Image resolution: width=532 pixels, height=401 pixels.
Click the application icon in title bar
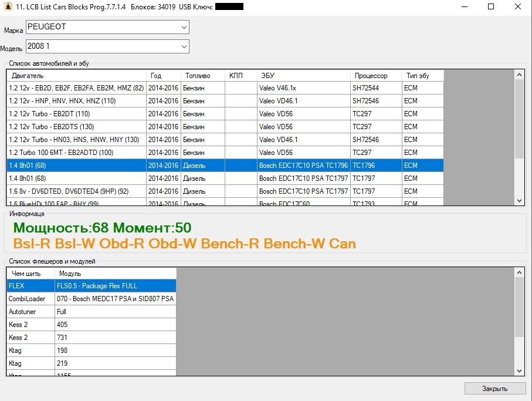pos(8,6)
